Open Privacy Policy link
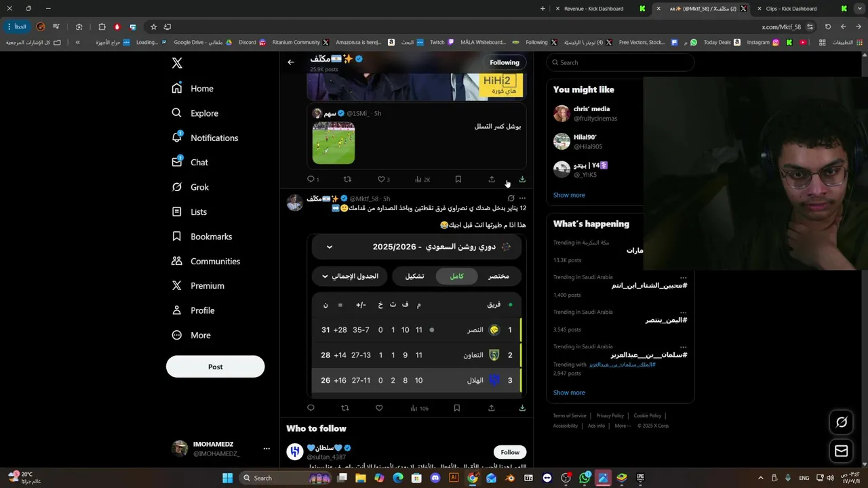The width and height of the screenshot is (868, 488). coord(610,415)
